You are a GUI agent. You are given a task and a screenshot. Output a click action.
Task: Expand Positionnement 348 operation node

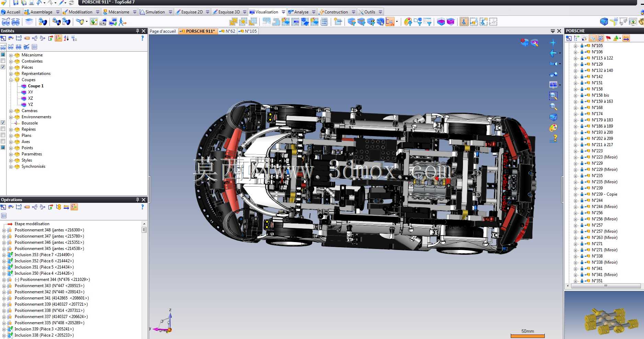pyautogui.click(x=4, y=230)
